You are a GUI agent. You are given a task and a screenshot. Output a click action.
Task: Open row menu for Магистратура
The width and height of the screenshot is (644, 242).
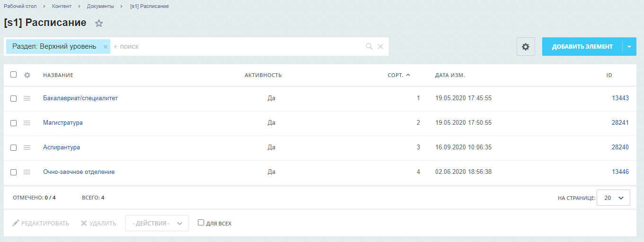pos(27,123)
